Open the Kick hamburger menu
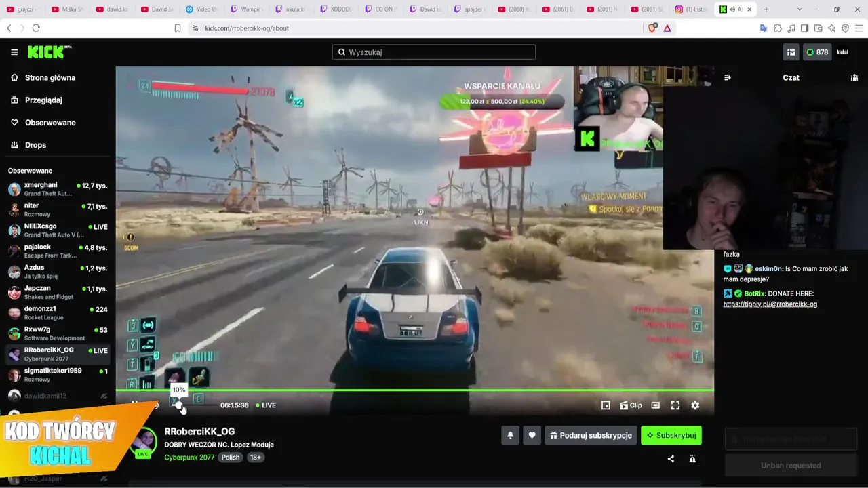The image size is (868, 488). [x=14, y=52]
